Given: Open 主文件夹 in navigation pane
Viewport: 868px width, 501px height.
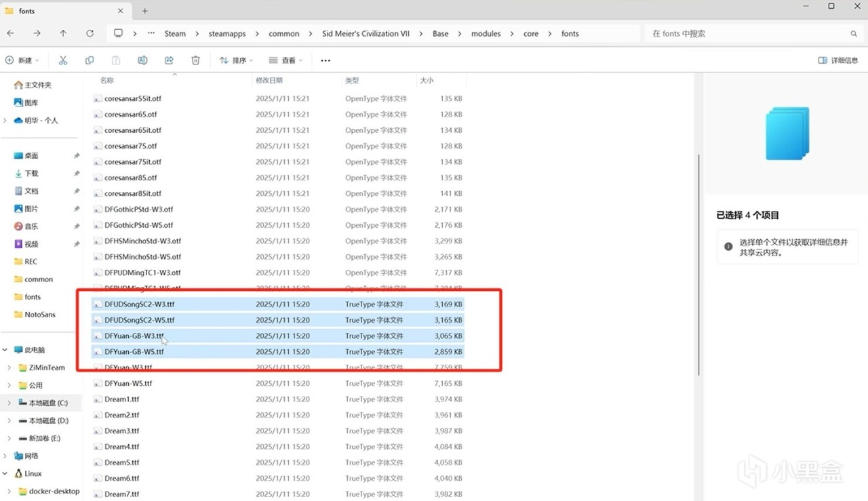Looking at the screenshot, I should pos(33,85).
